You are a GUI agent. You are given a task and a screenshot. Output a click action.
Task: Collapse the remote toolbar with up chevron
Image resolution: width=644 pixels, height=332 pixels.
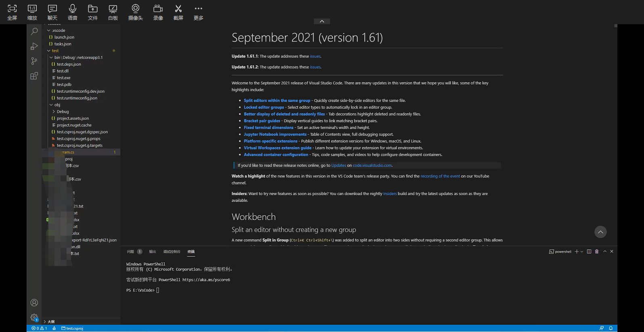coord(322,21)
